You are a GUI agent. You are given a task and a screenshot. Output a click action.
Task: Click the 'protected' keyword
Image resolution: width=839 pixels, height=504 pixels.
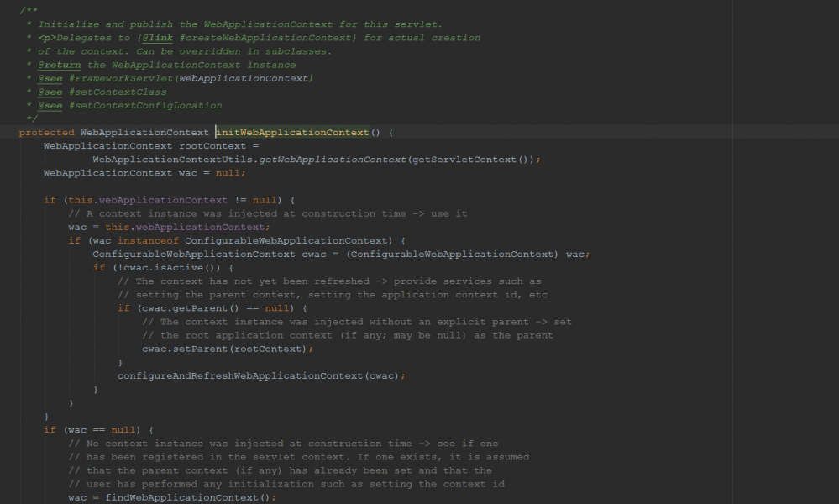(x=46, y=133)
